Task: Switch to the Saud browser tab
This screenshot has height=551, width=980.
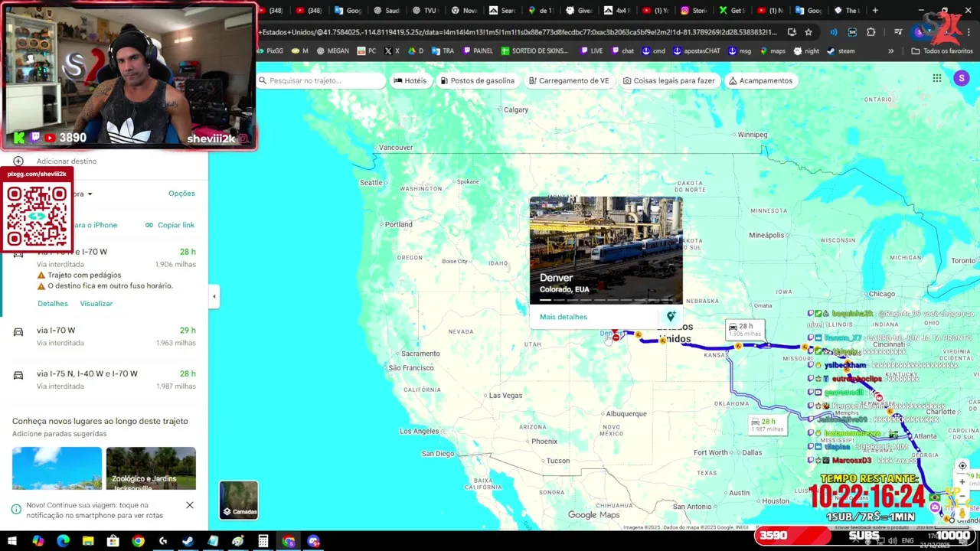Action: click(x=387, y=11)
